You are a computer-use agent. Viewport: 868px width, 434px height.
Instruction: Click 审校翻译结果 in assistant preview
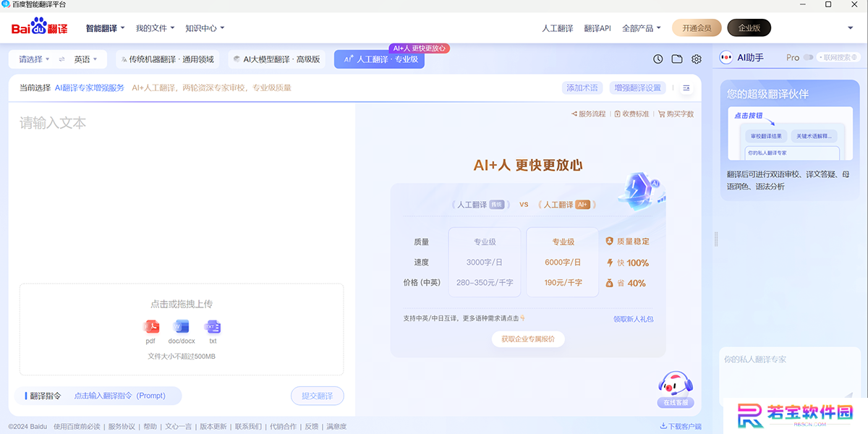pos(766,135)
